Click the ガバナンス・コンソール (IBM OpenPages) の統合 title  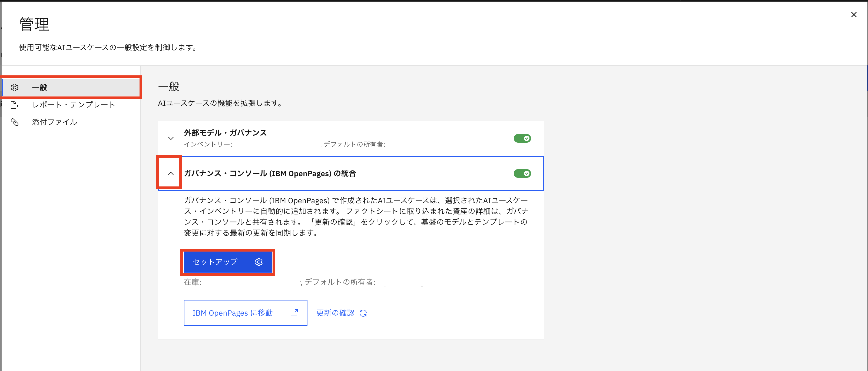270,173
